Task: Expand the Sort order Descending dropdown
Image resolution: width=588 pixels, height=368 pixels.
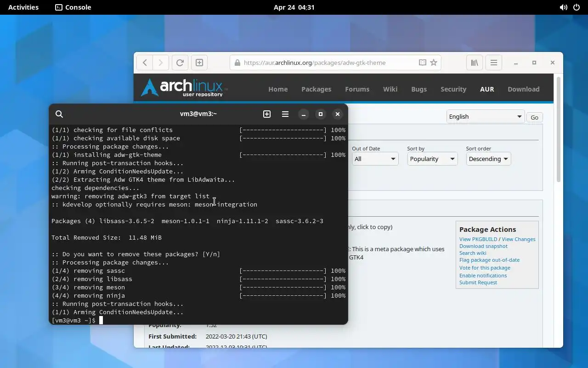Action: (488, 159)
